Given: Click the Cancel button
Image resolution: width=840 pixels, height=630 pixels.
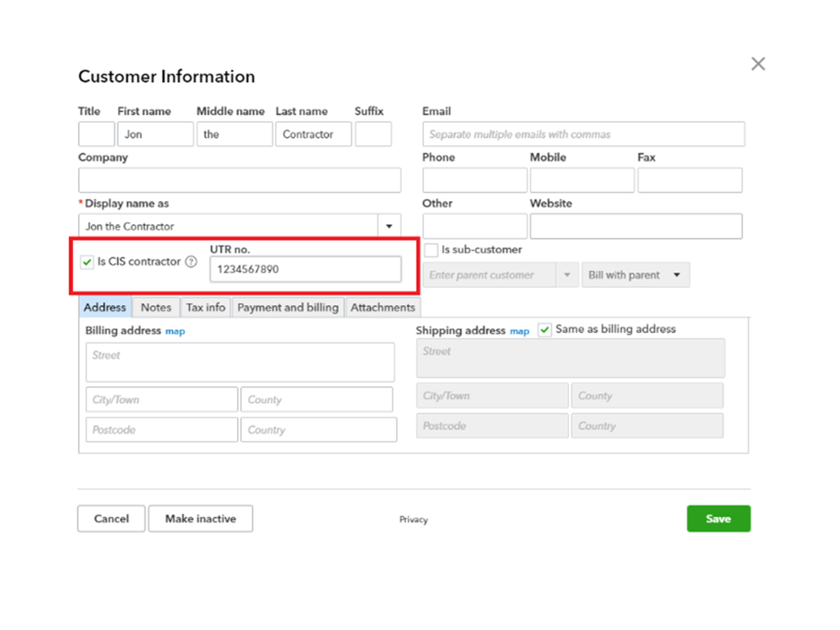Looking at the screenshot, I should 111,519.
